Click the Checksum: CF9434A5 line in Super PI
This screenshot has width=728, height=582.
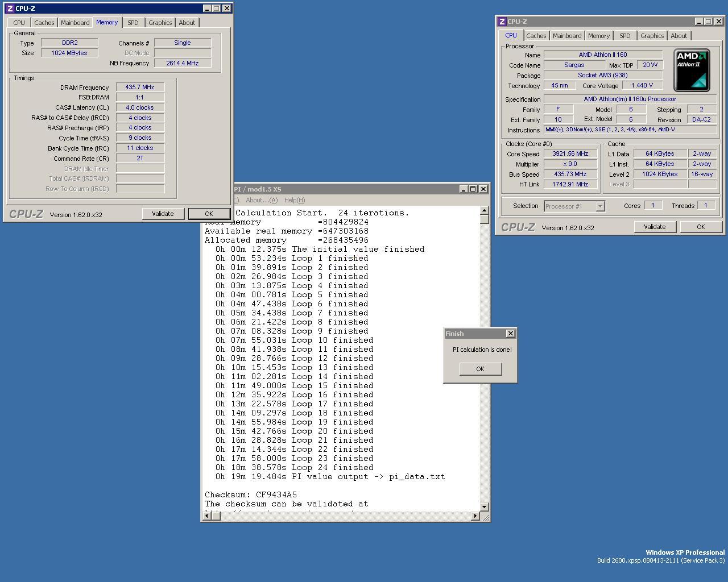(251, 494)
